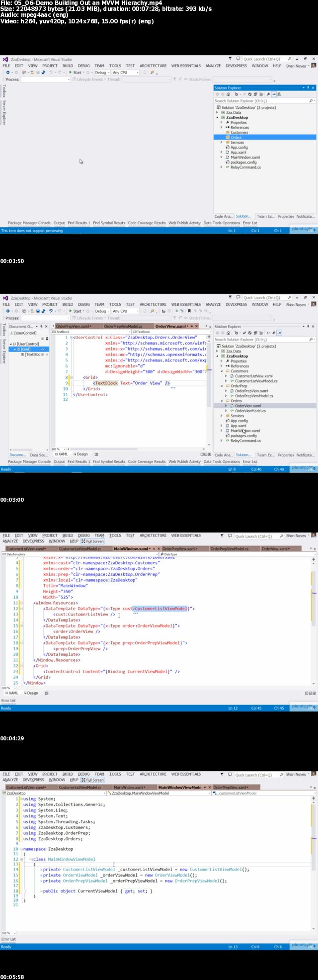
Task: Open DataTemplate element dropdown in 00:04:29 frame
Action: (x=79, y=554)
